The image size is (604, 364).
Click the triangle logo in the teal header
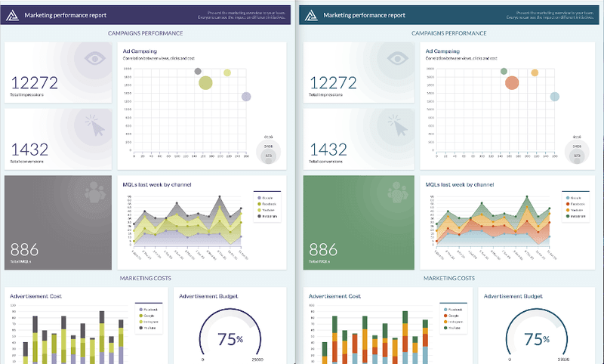point(311,15)
